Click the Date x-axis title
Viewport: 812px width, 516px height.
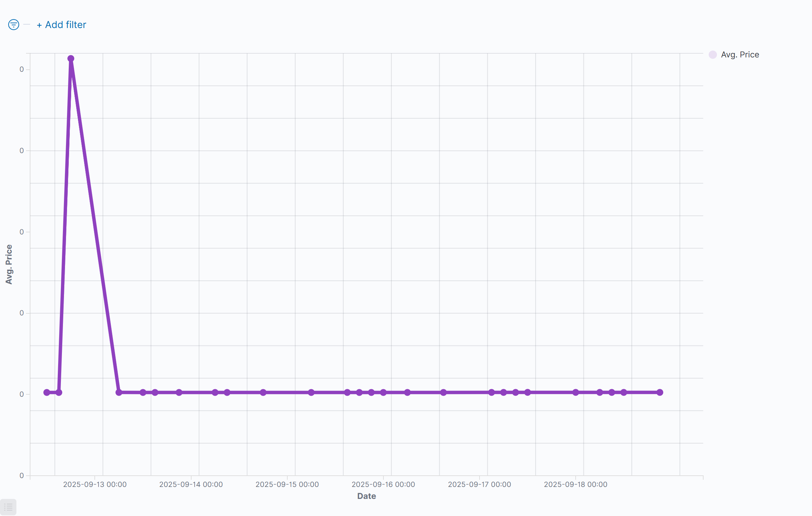(366, 496)
